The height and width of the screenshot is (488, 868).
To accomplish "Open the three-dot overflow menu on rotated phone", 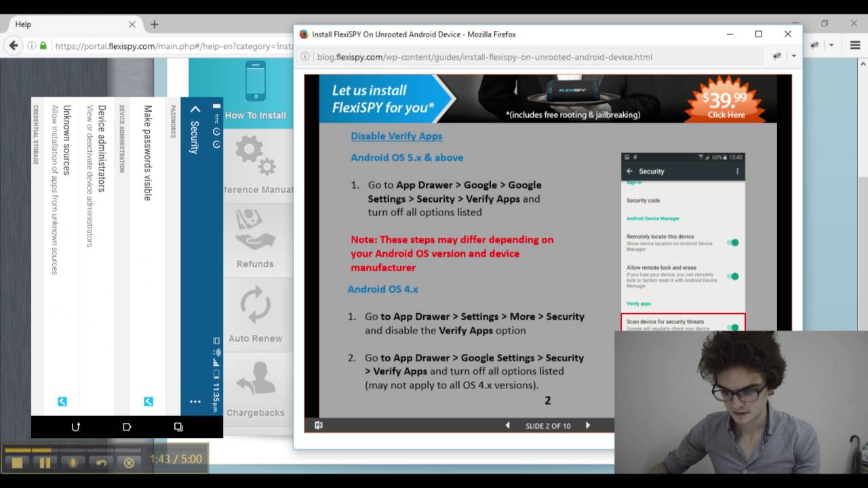I will tap(195, 401).
